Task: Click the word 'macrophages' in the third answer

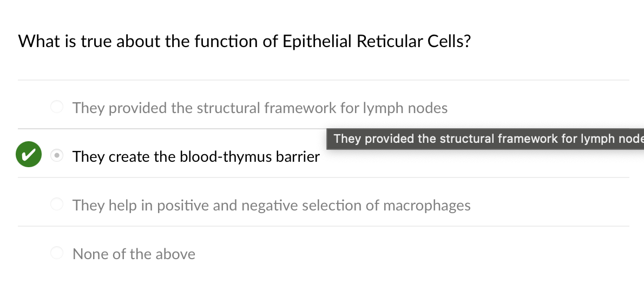Action: tap(426, 206)
